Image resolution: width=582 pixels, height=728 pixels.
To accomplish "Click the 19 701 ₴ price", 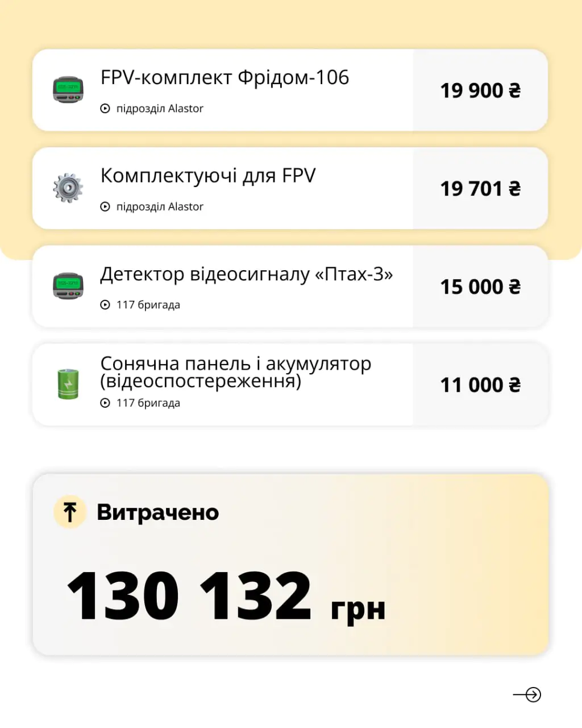I will click(x=480, y=189).
